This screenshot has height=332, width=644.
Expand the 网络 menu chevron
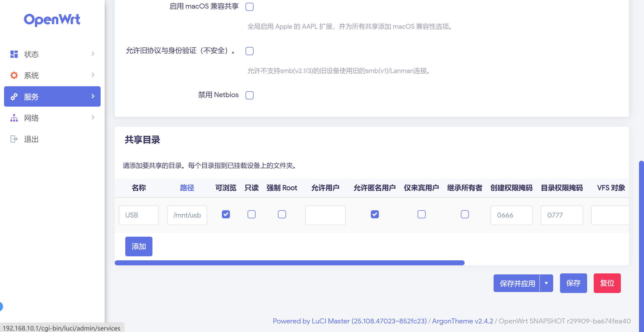[93, 117]
